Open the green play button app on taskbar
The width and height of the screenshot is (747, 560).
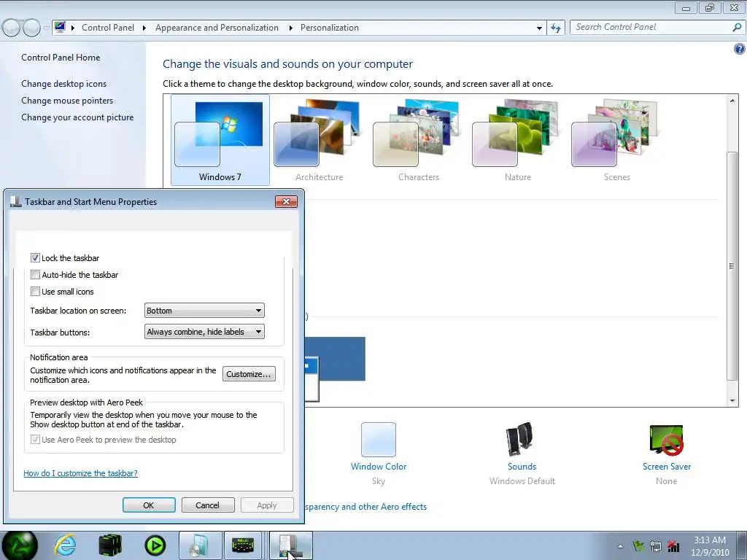pos(155,545)
